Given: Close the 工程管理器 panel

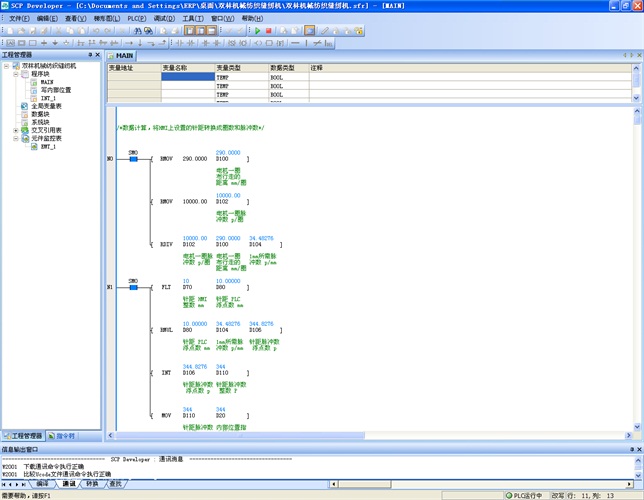Looking at the screenshot, I should [x=99, y=55].
